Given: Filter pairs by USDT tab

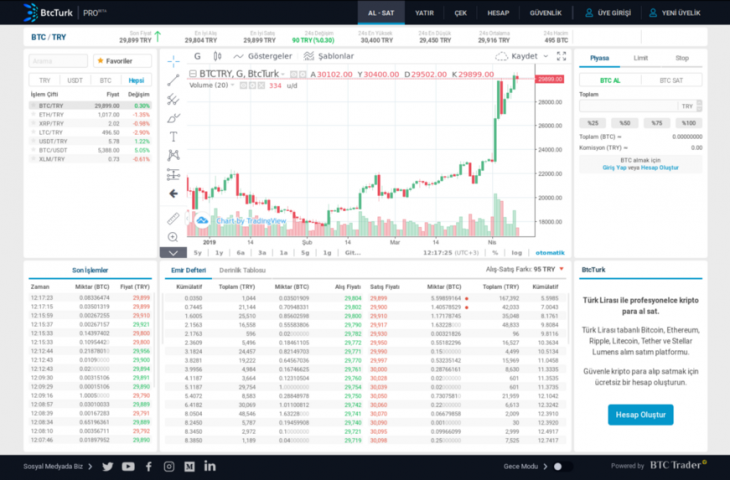Looking at the screenshot, I should (75, 81).
